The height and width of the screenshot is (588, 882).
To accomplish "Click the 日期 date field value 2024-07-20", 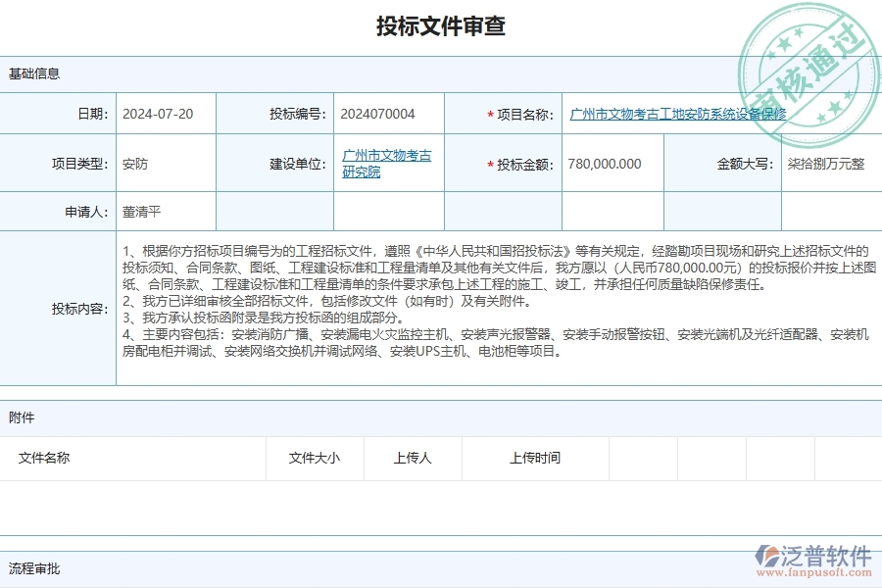I will (157, 113).
